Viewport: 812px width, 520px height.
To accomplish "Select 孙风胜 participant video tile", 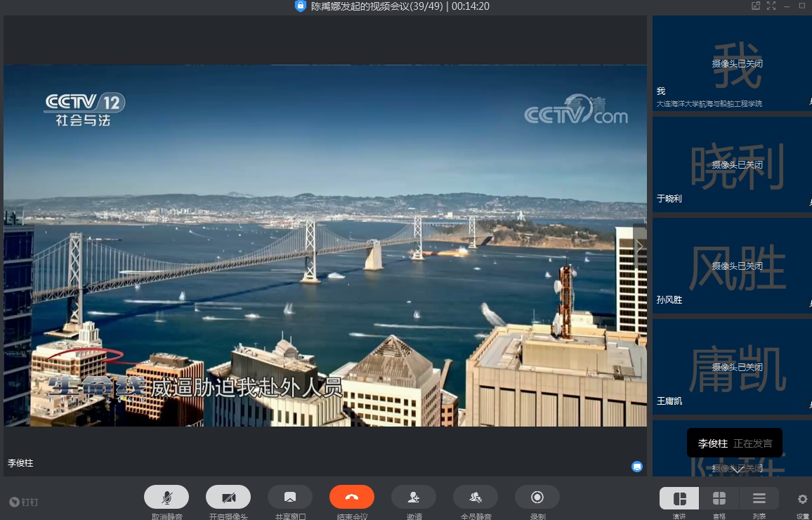I will coord(732,266).
